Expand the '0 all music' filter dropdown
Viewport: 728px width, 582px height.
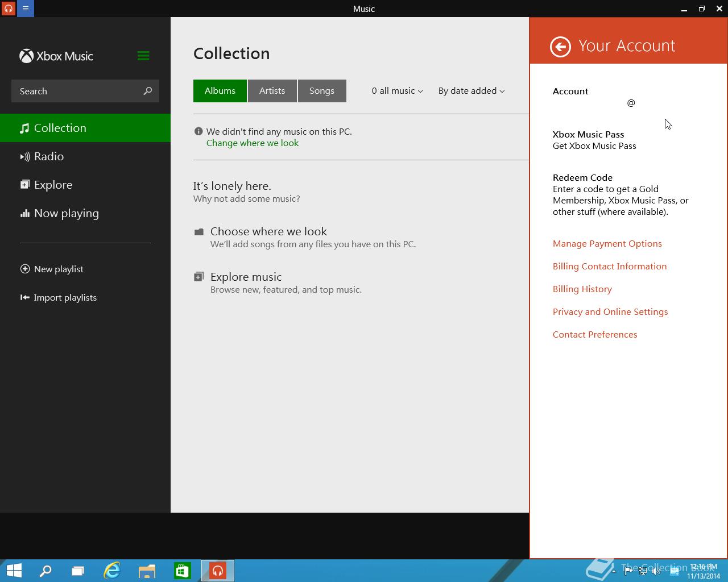398,91
